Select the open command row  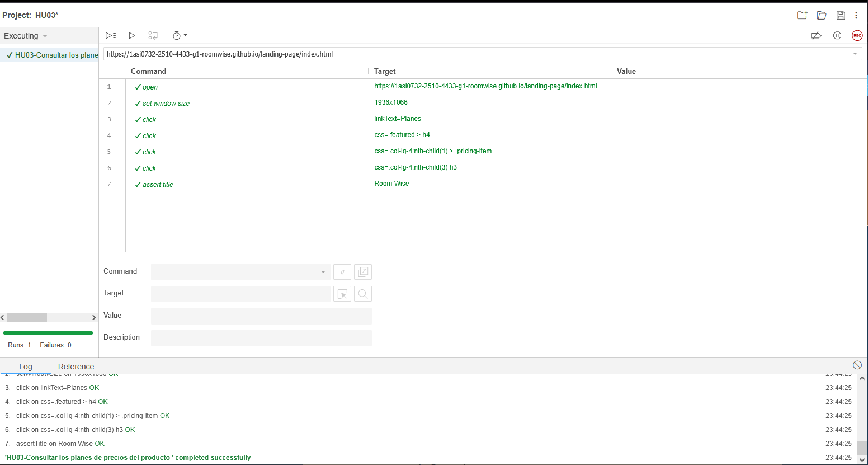point(483,87)
